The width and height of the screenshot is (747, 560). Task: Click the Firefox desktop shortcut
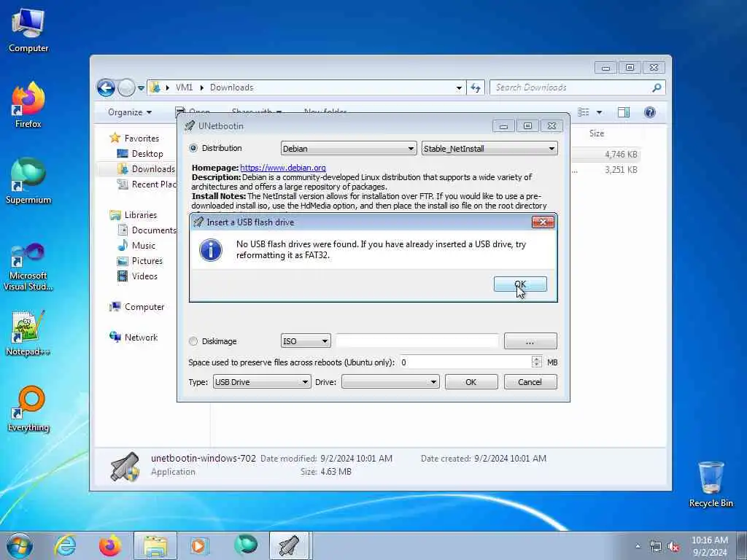coord(28,105)
